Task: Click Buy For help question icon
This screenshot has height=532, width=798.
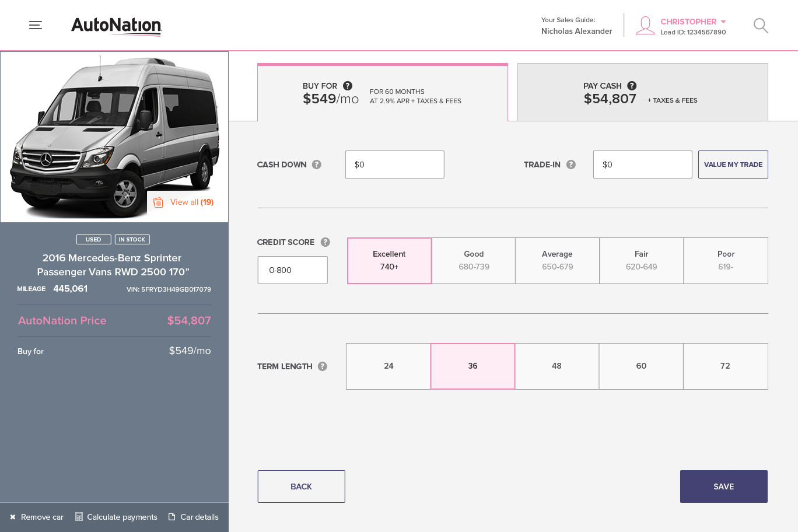Action: [x=348, y=86]
